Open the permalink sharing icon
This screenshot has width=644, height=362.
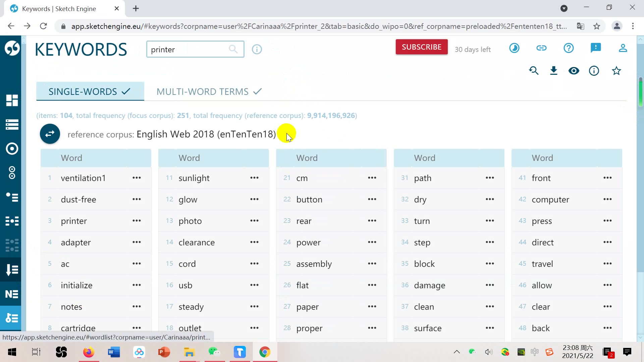[x=541, y=48]
